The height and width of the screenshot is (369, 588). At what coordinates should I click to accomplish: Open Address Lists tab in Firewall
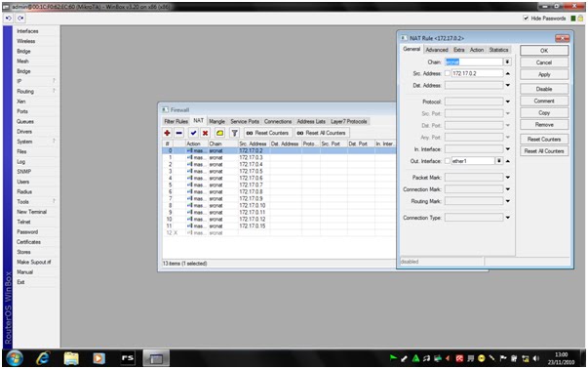click(x=311, y=121)
